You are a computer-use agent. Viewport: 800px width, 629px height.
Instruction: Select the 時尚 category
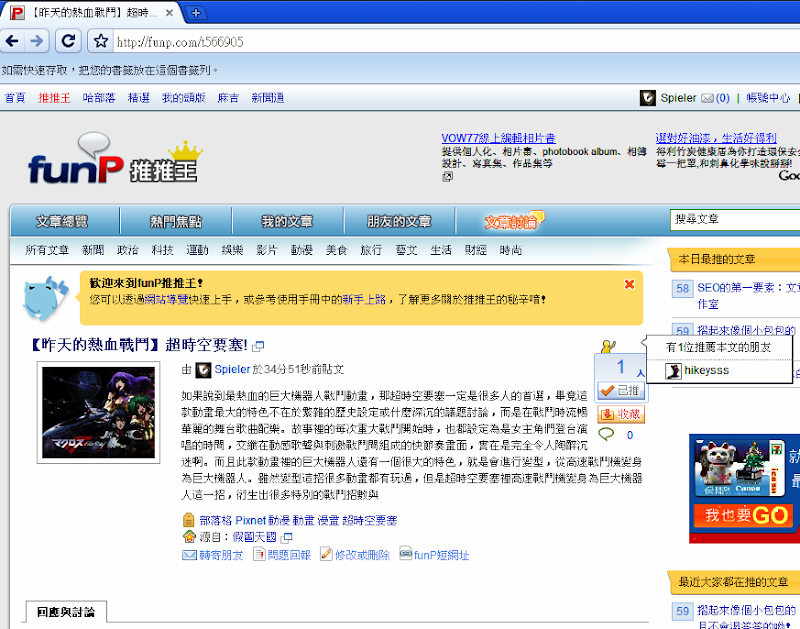tap(510, 250)
